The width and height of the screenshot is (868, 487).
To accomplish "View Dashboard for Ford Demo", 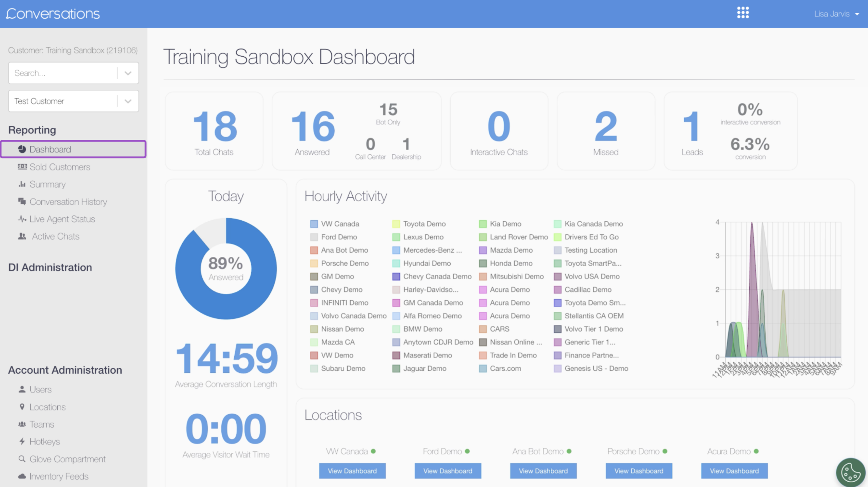I will click(x=448, y=471).
